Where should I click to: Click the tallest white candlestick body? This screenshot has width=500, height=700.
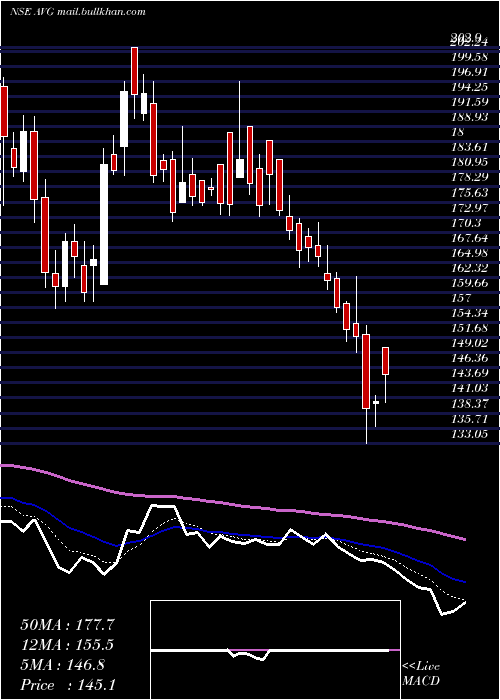(x=104, y=224)
